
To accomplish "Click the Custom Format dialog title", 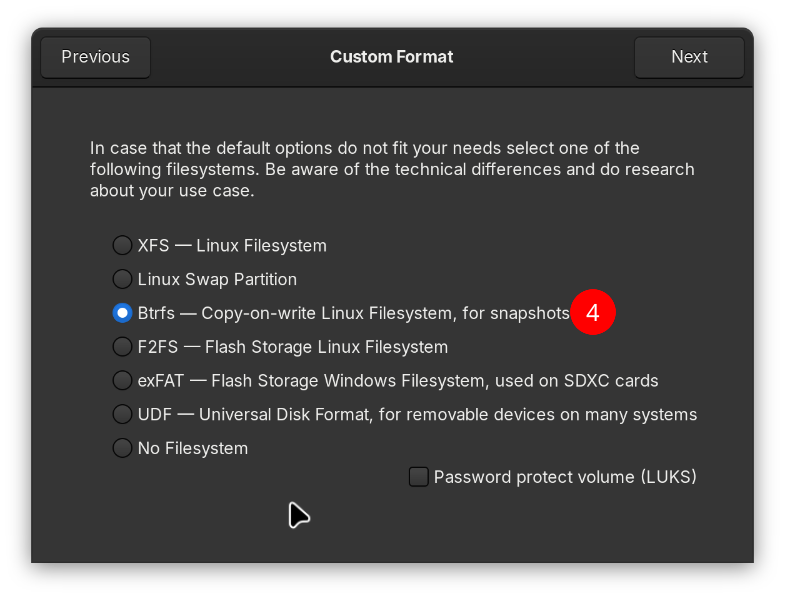I will coord(392,57).
